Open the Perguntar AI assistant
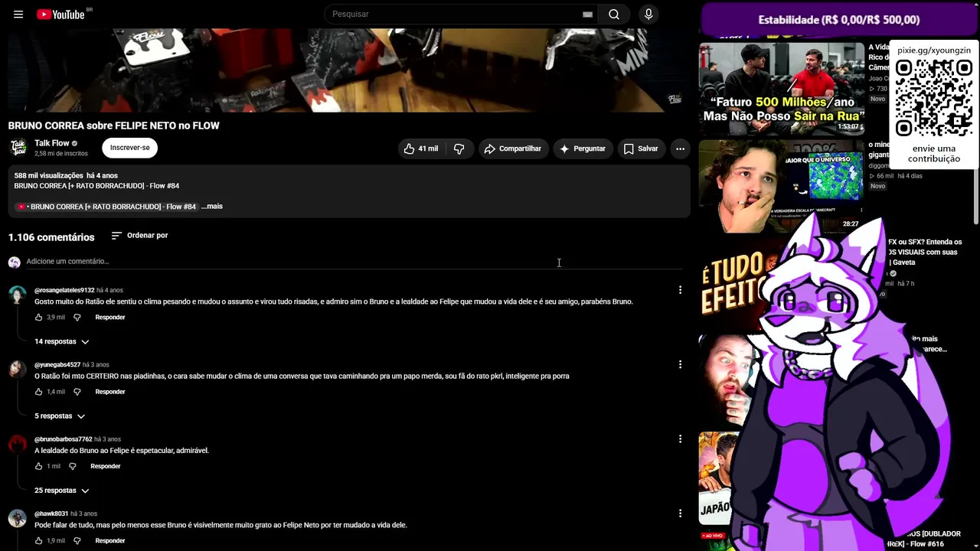This screenshot has width=980, height=551. 583,148
